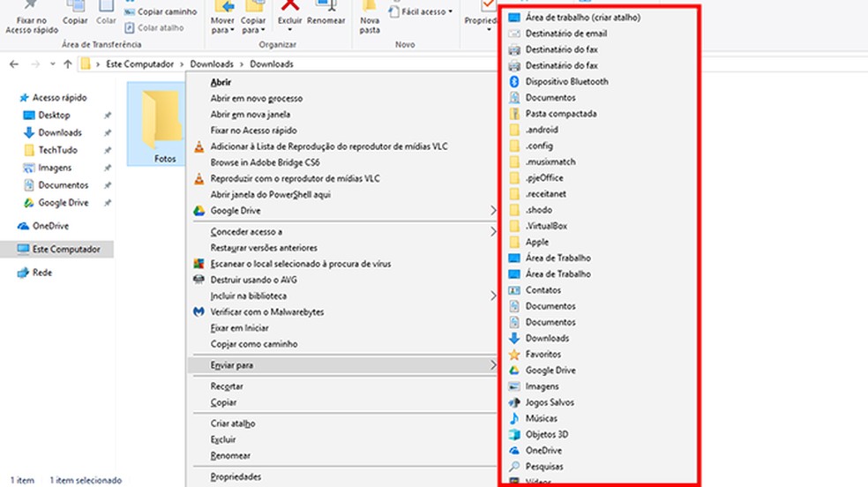Viewport: 868px width, 487px height.
Task: Click Copiar caminho in ribbon
Action: click(x=161, y=11)
